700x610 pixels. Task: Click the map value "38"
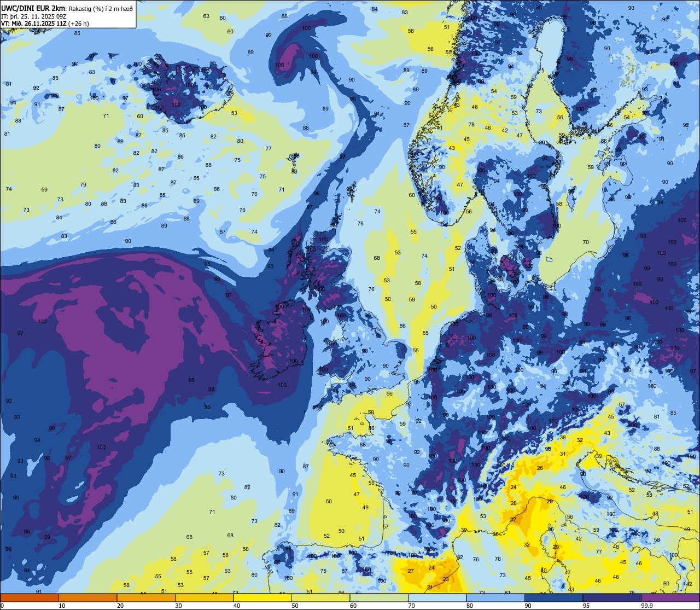click(x=562, y=438)
